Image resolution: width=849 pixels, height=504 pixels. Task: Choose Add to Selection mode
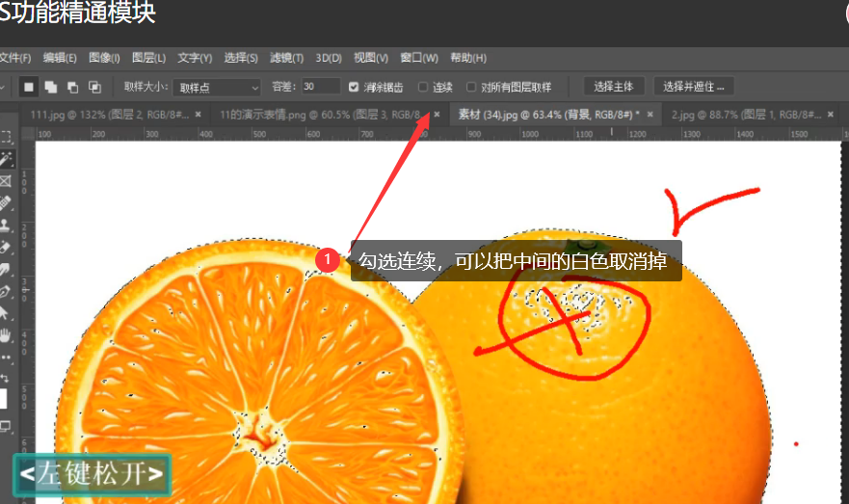51,87
